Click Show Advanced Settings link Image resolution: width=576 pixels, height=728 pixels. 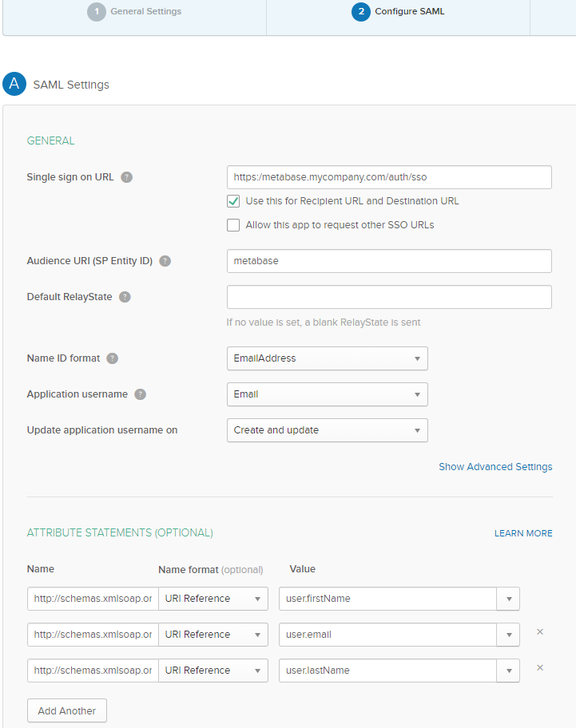pos(495,467)
